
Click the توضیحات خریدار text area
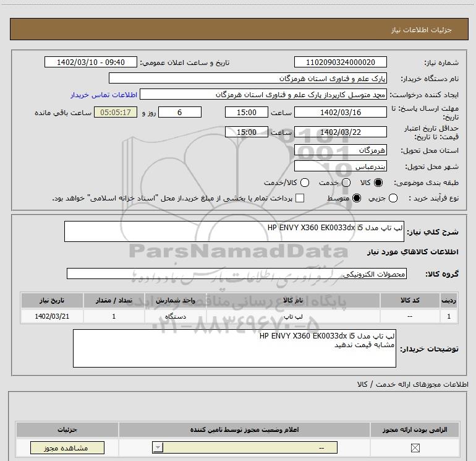[234, 348]
